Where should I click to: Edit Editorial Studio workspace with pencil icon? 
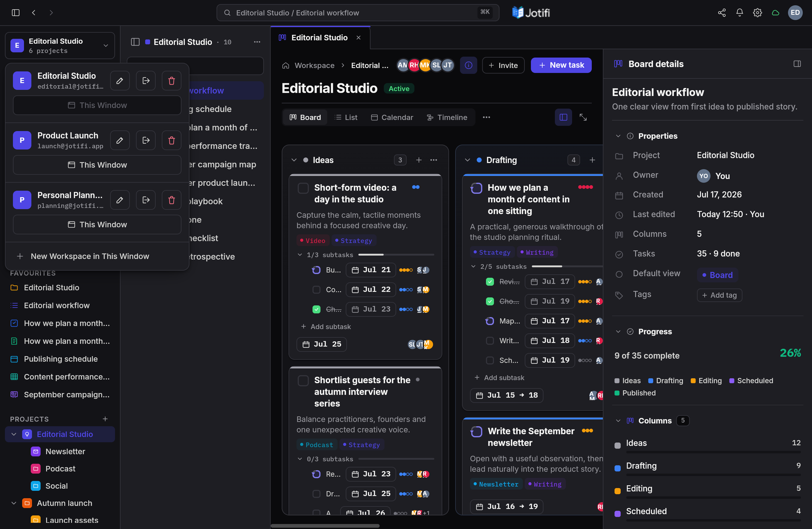tap(120, 80)
